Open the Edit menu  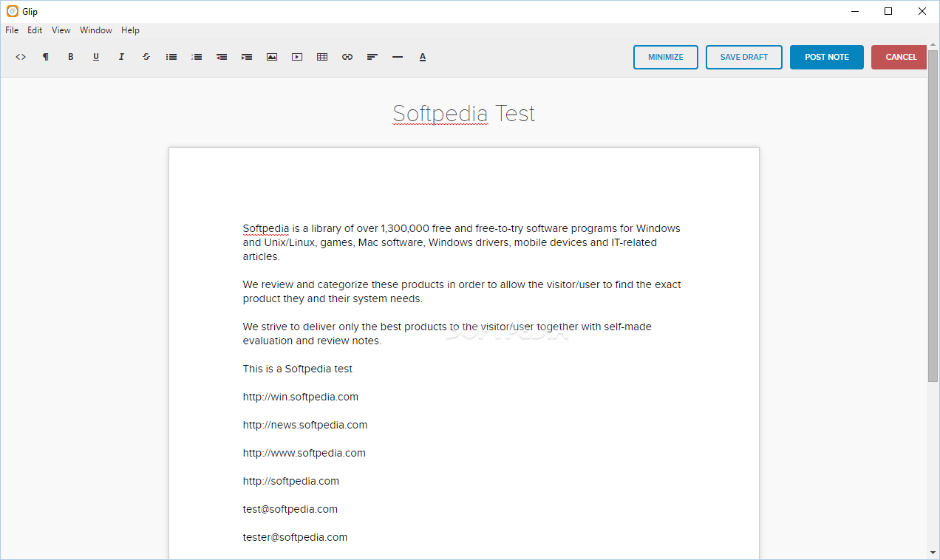[x=35, y=30]
